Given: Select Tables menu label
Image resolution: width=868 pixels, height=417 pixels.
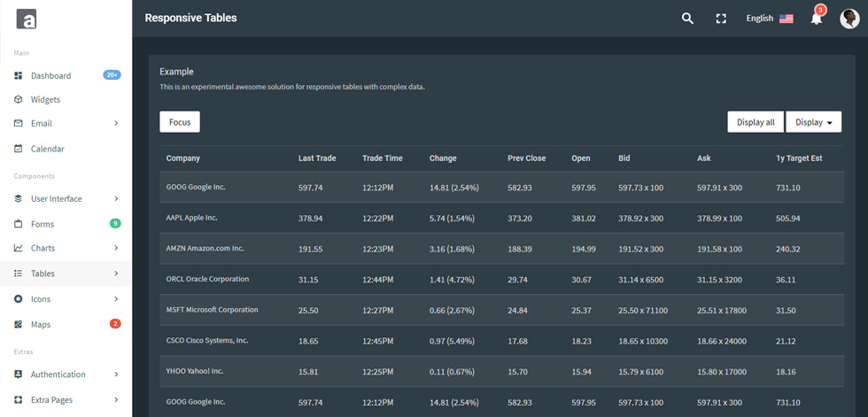Looking at the screenshot, I should [x=43, y=274].
